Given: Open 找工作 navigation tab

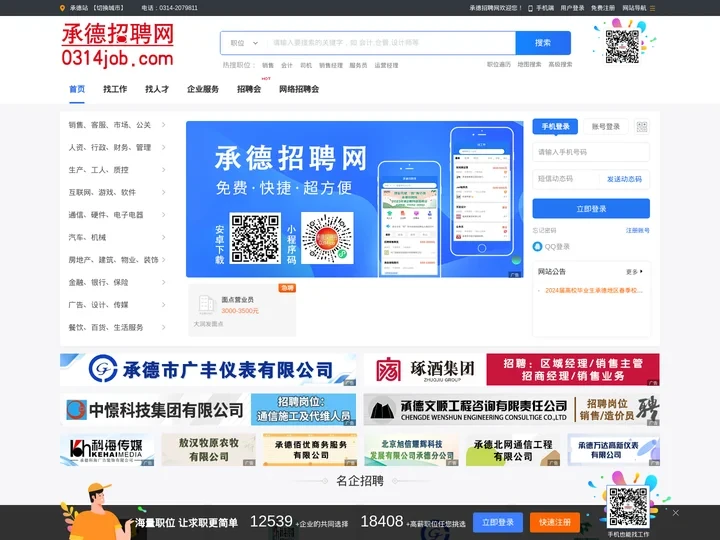Looking at the screenshot, I should pos(115,89).
